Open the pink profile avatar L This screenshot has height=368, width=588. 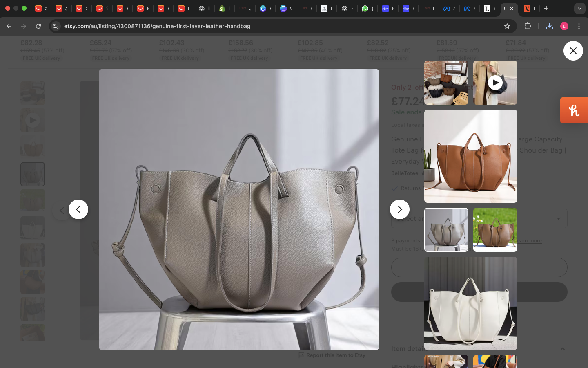click(x=564, y=26)
